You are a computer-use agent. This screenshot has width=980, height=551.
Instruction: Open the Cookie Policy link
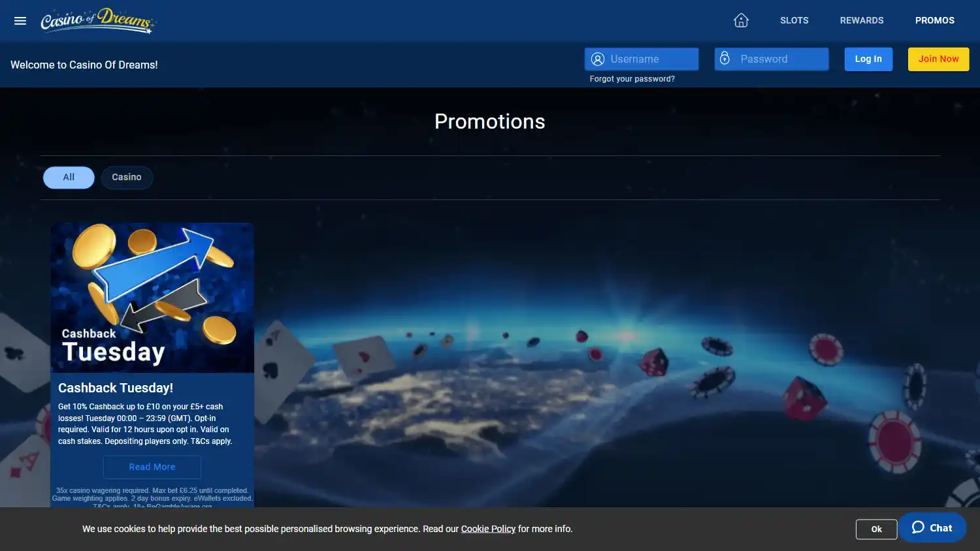point(488,529)
